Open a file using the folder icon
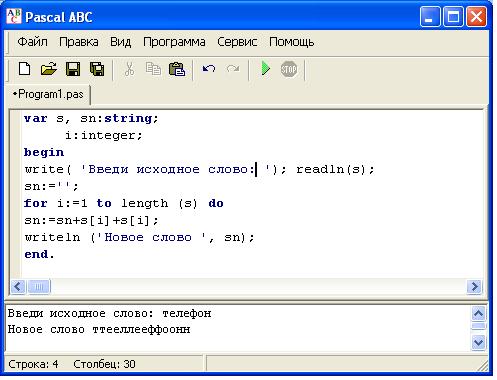Image resolution: width=497 pixels, height=380 pixels. coord(49,69)
